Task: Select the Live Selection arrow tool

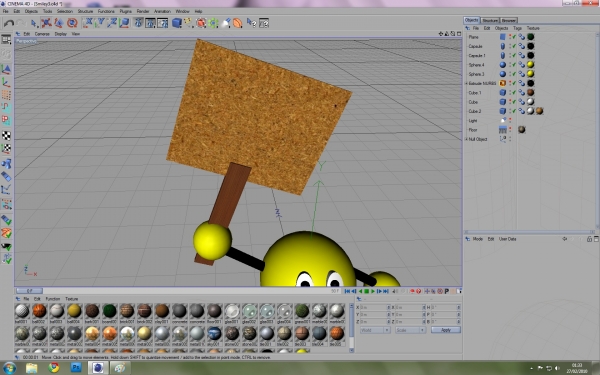Action: tap(34, 23)
